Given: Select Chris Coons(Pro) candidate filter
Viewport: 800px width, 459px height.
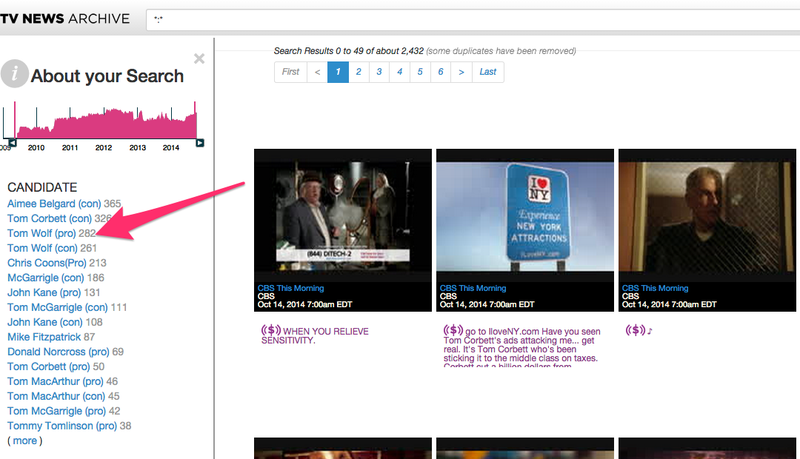Looking at the screenshot, I should [46, 263].
